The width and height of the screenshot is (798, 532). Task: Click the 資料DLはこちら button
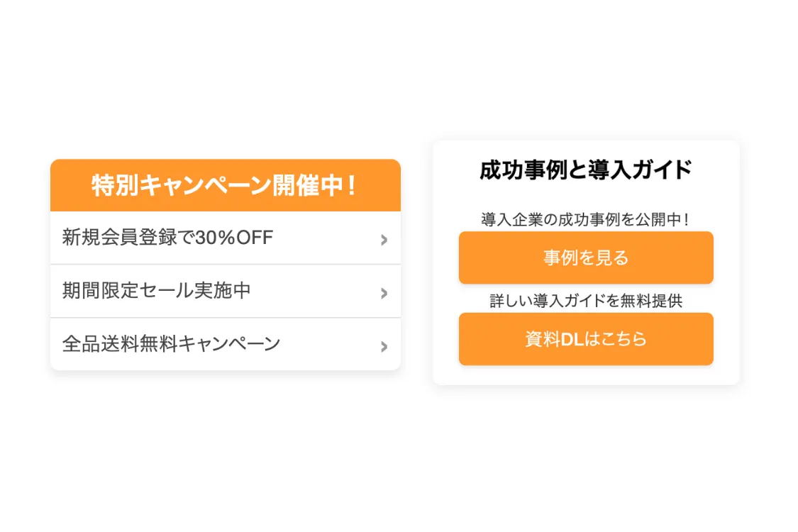[586, 339]
